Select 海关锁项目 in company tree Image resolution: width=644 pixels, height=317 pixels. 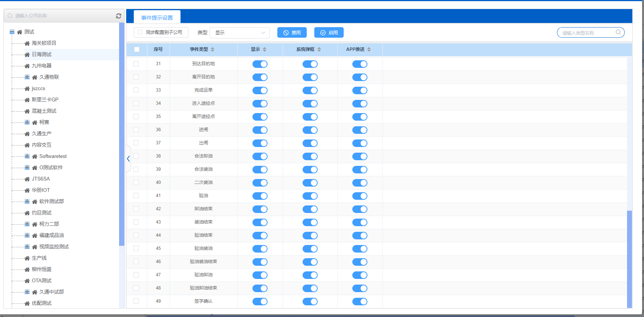pyautogui.click(x=44, y=43)
